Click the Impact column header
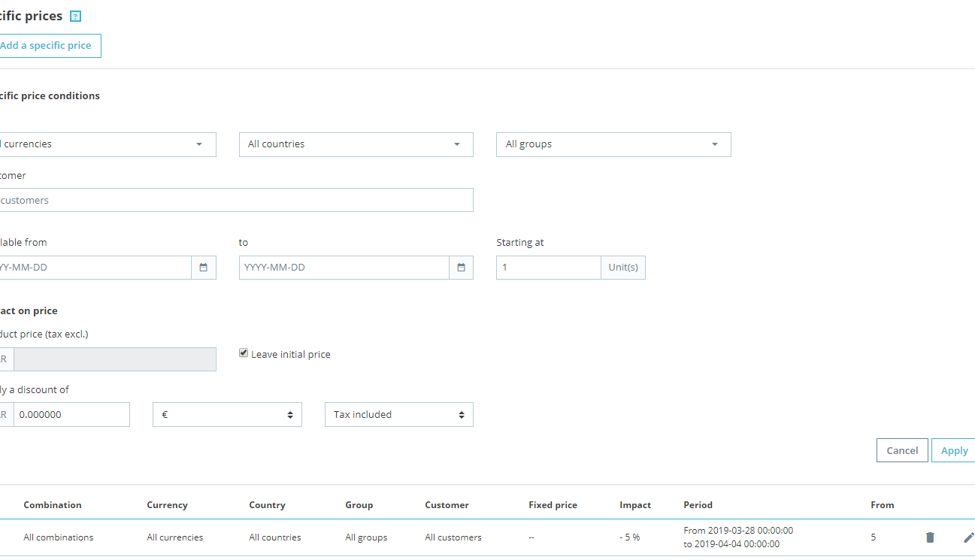Screen dimensions: 975x560 tap(635, 505)
